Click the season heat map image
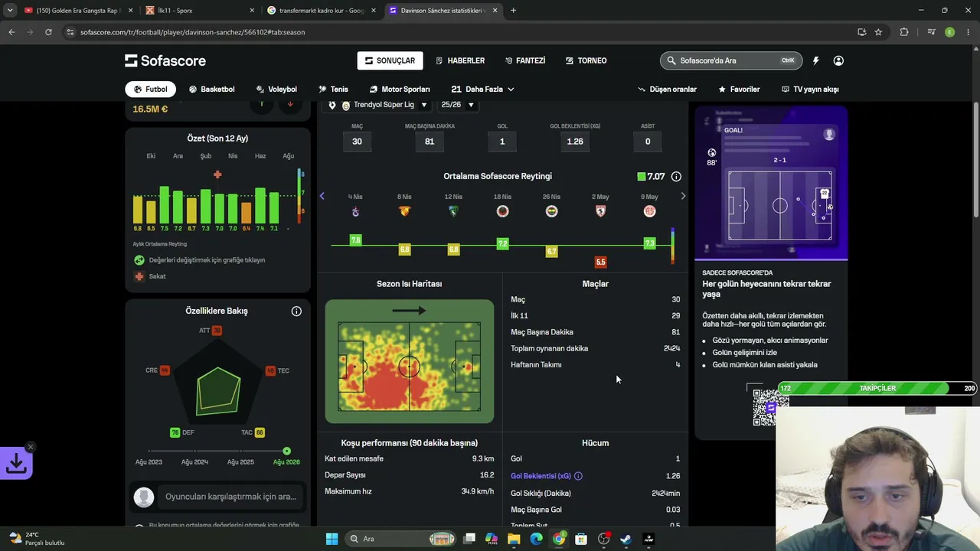980x551 pixels. point(410,361)
